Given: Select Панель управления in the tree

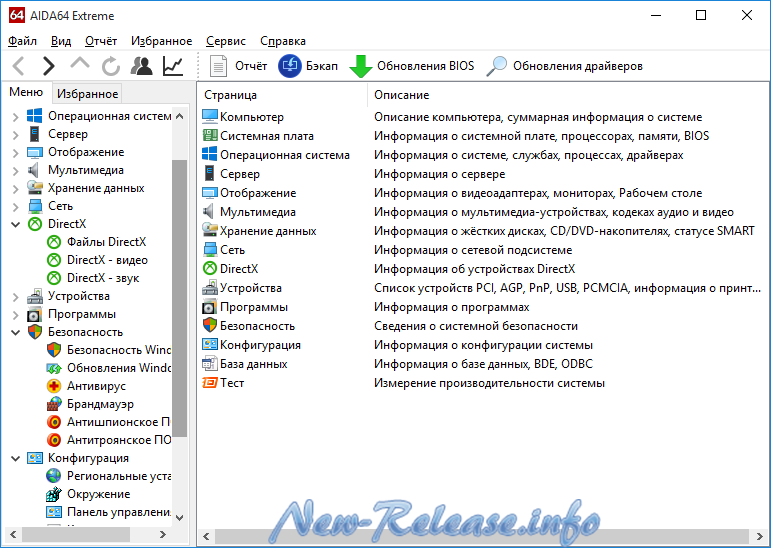Looking at the screenshot, I should pyautogui.click(x=119, y=512).
